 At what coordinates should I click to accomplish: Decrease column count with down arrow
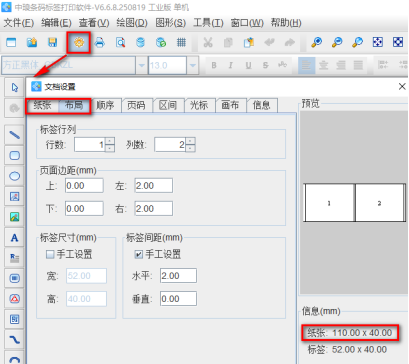190,148
